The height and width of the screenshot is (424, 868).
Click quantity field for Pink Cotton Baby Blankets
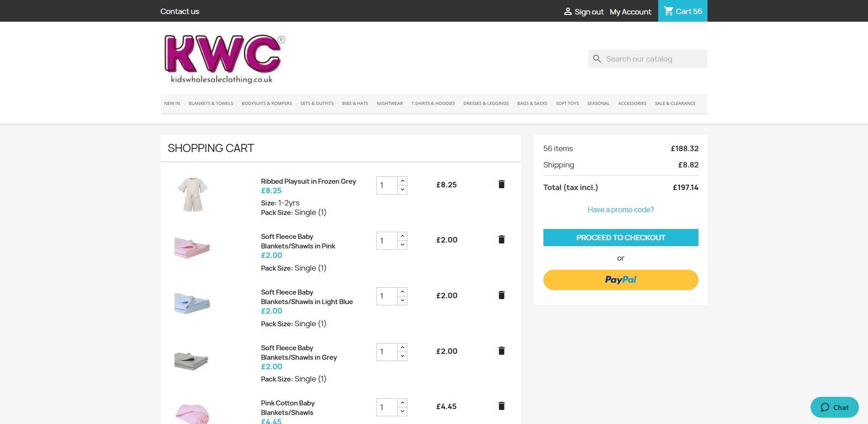tap(387, 407)
